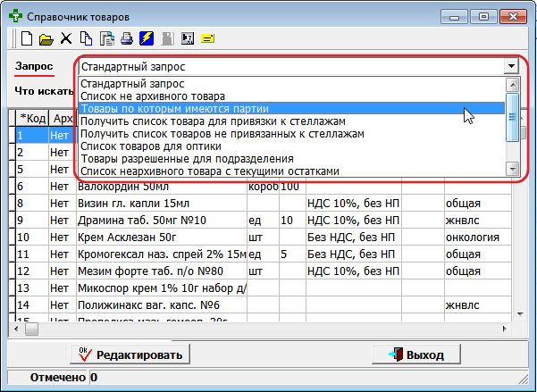Image resolution: width=537 pixels, height=392 pixels.
Task: Click horizontal scrollbar right arrow
Action: coord(505,329)
